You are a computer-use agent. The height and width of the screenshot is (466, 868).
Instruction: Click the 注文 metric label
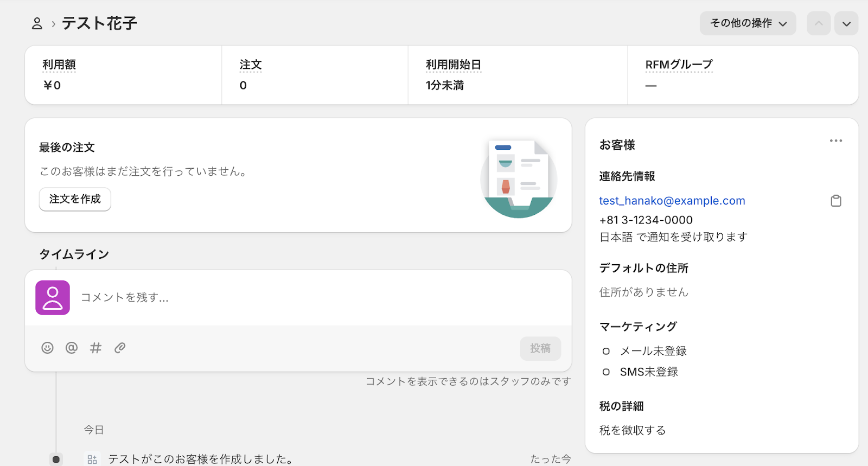[x=251, y=65]
